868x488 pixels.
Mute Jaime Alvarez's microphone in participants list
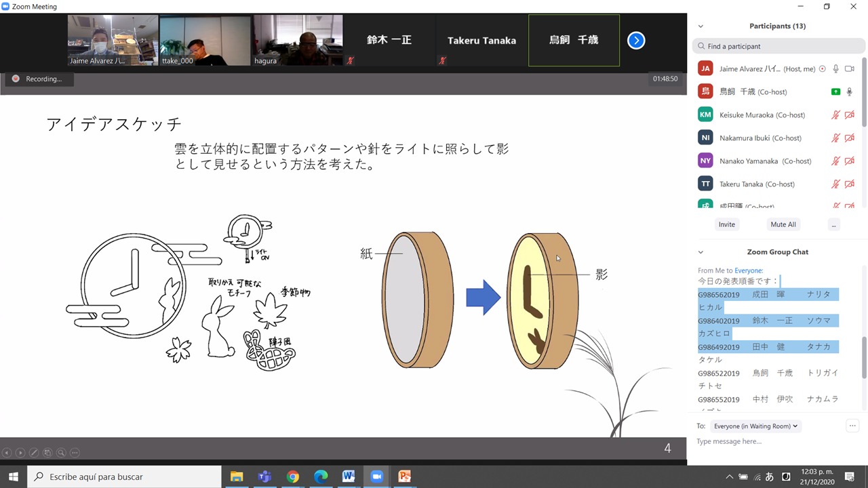click(x=836, y=68)
